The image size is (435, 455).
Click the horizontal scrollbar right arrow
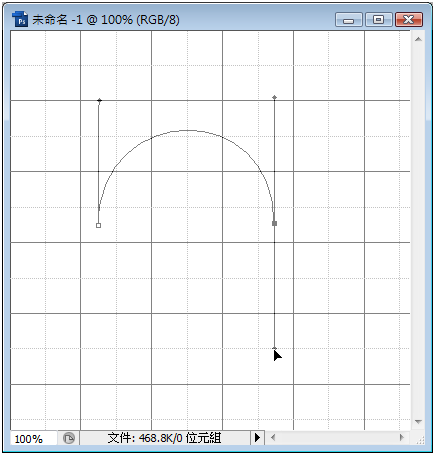[402, 437]
